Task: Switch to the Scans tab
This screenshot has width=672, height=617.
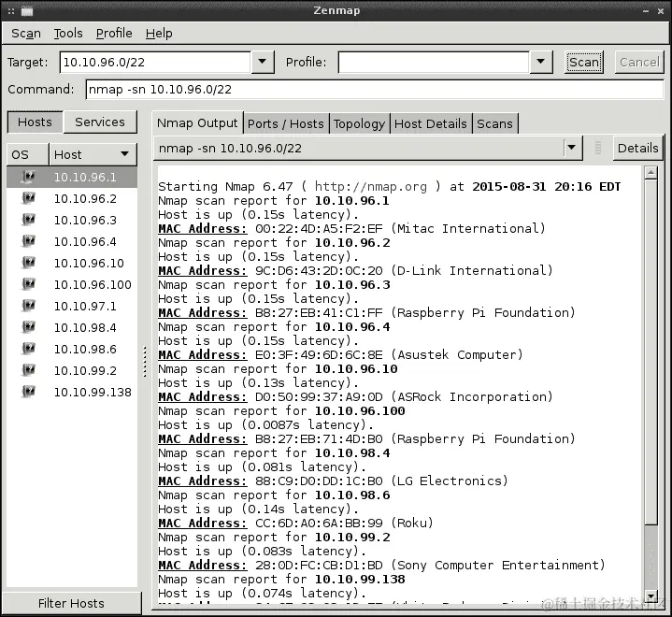Action: [x=494, y=123]
